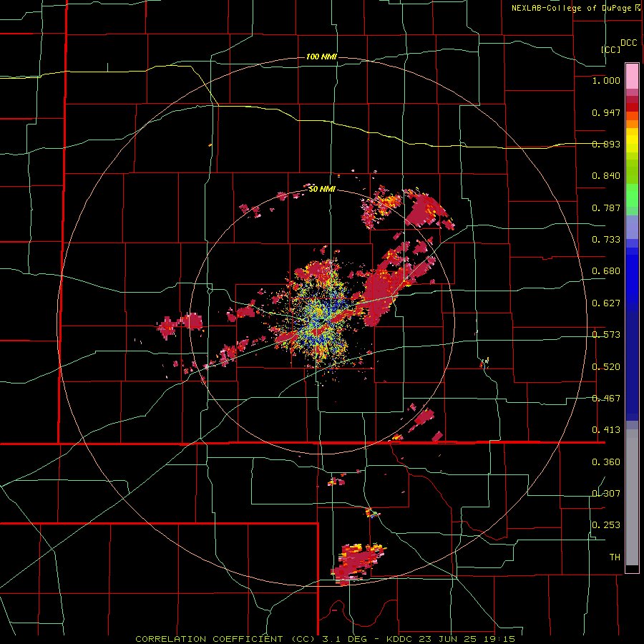Click the pair of echoes west of the 50 NMI ring
This screenshot has width=644, height=644.
(180, 326)
